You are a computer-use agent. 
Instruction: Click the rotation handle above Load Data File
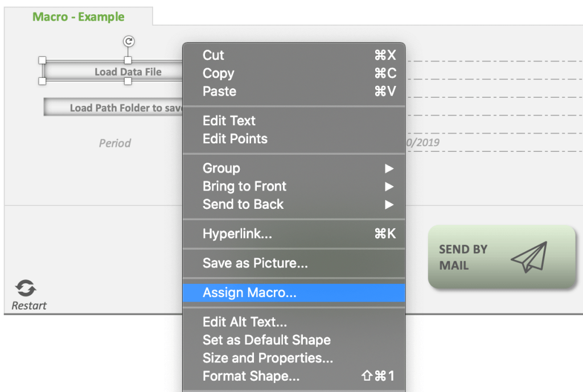click(x=128, y=42)
